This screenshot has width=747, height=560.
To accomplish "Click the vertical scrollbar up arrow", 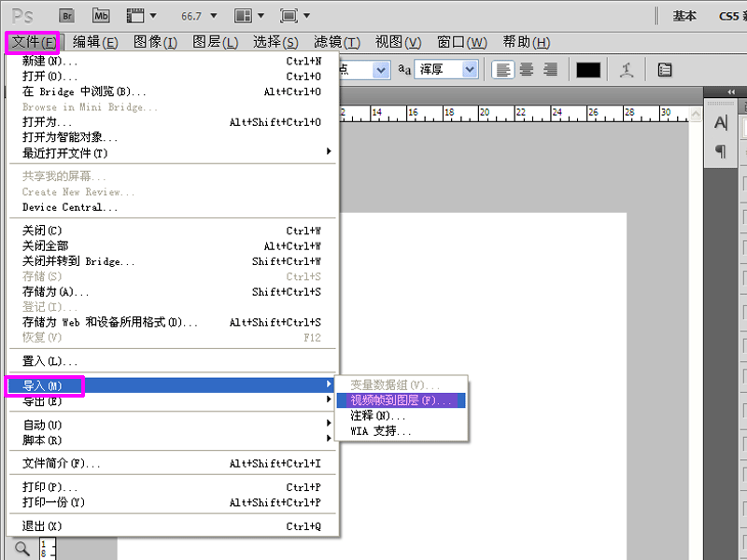I will (696, 114).
